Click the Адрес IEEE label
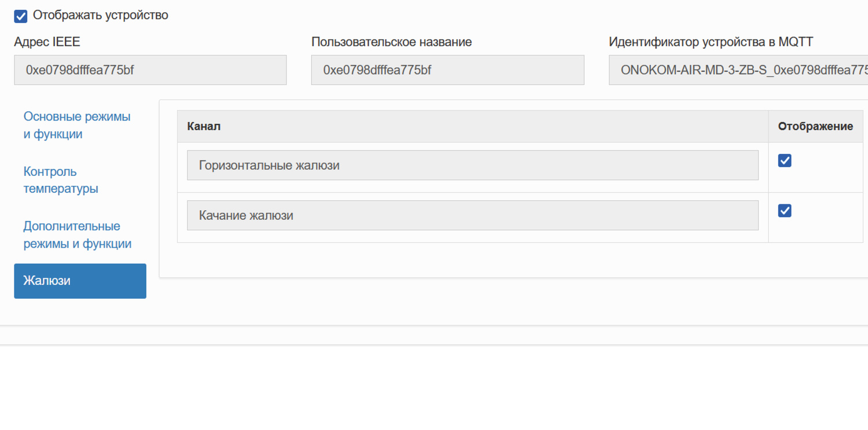Image resolution: width=868 pixels, height=430 pixels. tap(47, 42)
